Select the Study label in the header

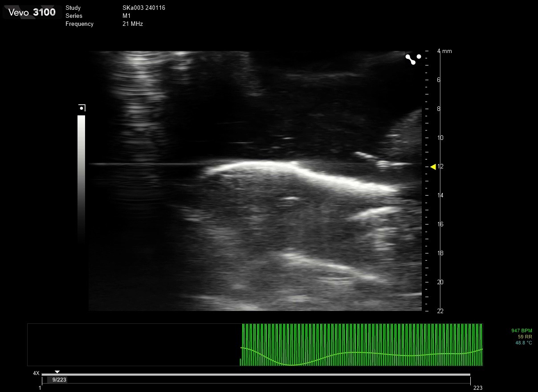[73, 8]
